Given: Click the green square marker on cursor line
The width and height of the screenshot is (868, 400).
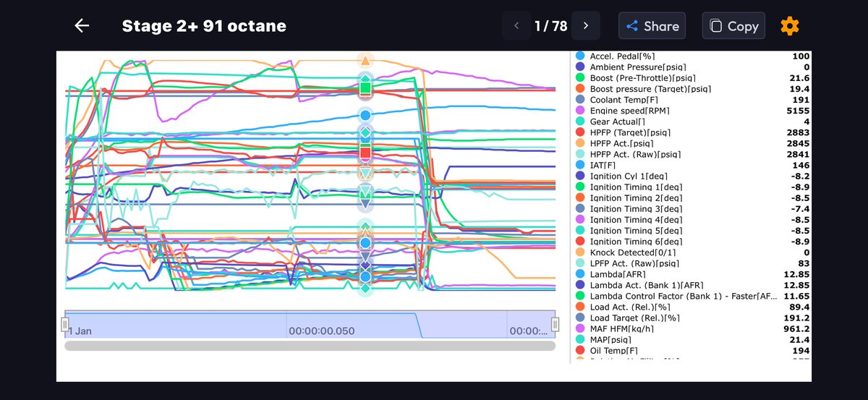Looking at the screenshot, I should point(365,88).
